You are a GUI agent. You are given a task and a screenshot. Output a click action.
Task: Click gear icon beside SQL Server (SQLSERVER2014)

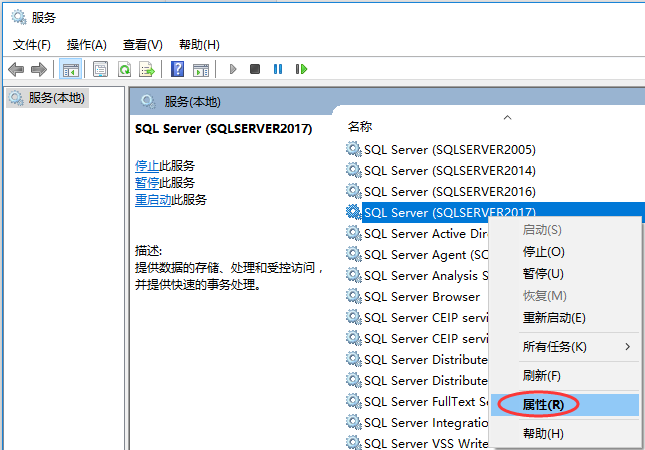(353, 170)
